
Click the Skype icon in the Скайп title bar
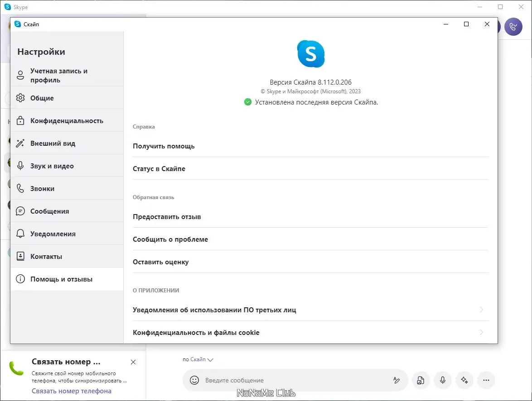pyautogui.click(x=18, y=24)
